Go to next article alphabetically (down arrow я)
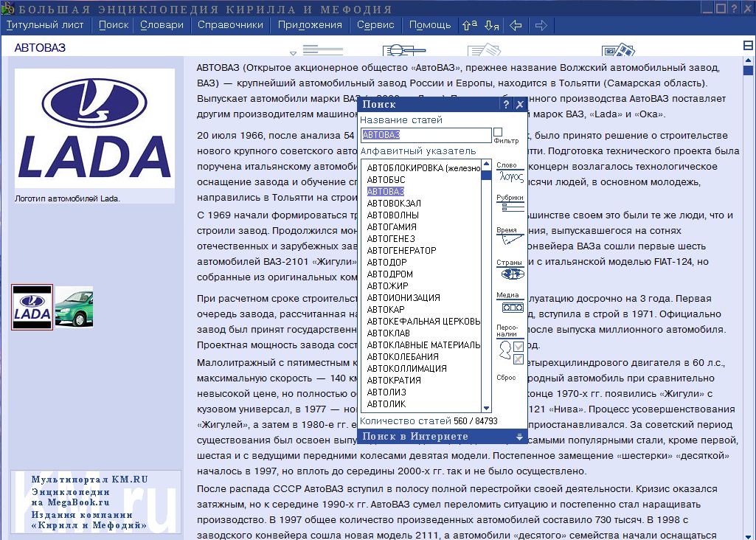The image size is (756, 540). coord(491,25)
